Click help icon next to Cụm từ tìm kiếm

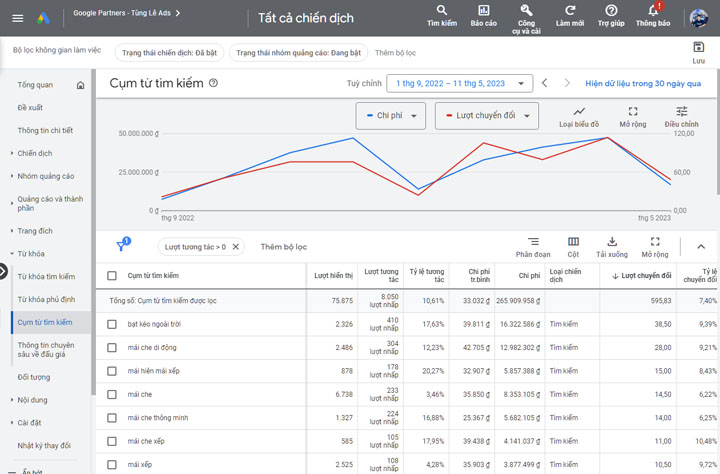[214, 83]
